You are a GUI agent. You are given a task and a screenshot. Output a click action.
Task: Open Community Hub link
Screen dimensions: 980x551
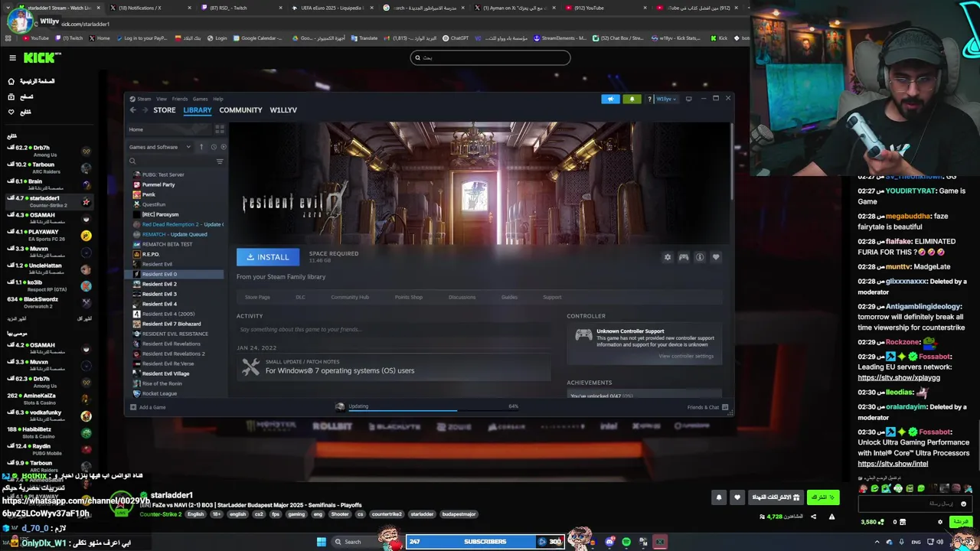click(x=350, y=297)
